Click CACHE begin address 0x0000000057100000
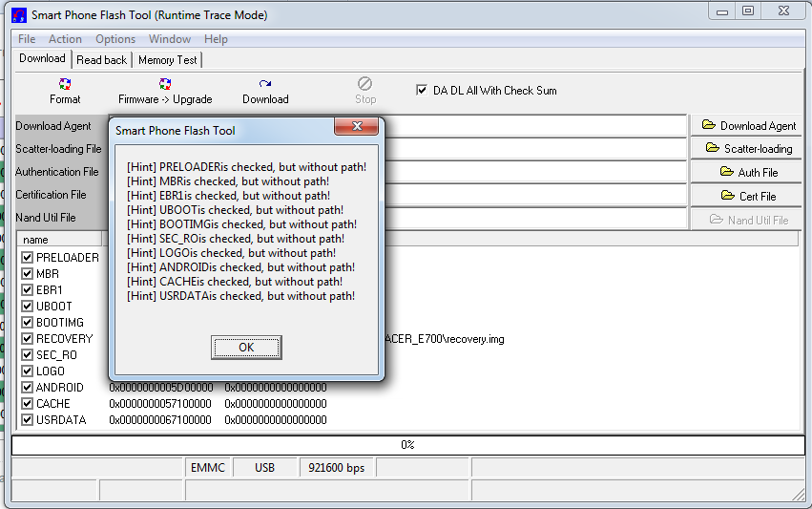812x509 pixels. (160, 403)
